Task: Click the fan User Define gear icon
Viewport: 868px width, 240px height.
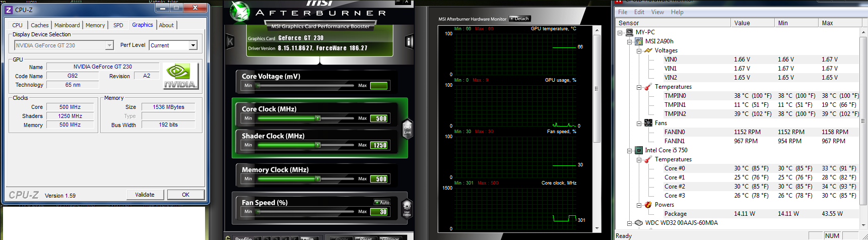Action: point(407,208)
